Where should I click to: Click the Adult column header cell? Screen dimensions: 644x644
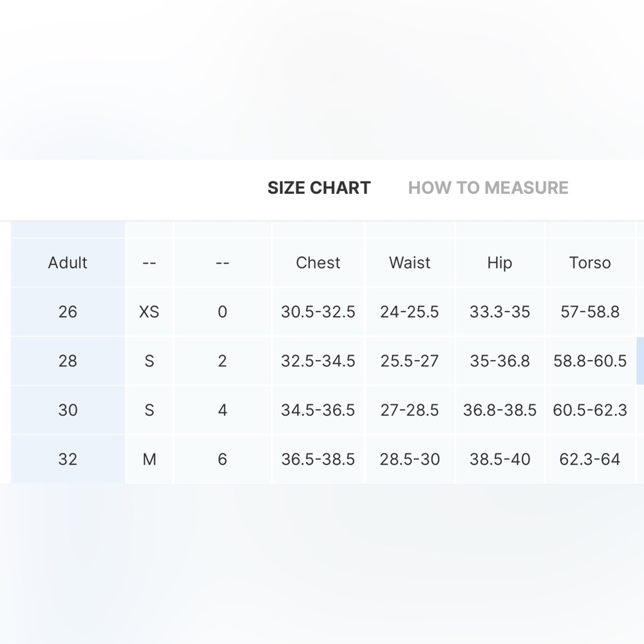[68, 263]
